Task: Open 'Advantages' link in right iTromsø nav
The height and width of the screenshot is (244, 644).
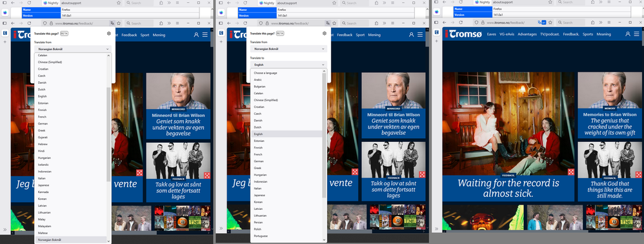Action: pyautogui.click(x=527, y=34)
